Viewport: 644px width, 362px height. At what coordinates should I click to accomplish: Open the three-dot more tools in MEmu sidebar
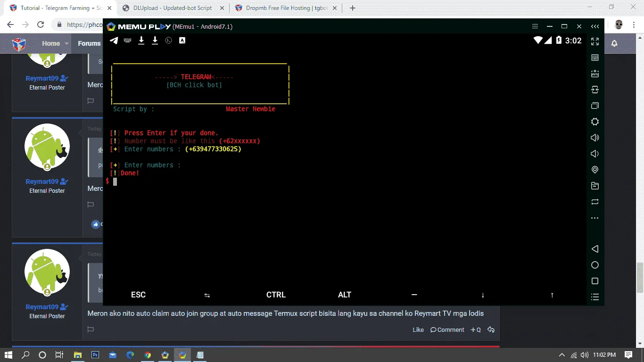pos(595,218)
